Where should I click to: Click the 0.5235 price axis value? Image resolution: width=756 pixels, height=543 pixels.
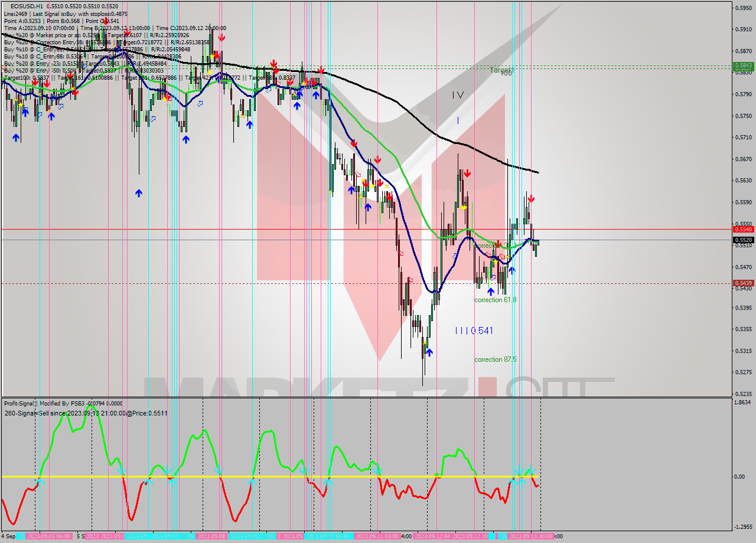(743, 393)
